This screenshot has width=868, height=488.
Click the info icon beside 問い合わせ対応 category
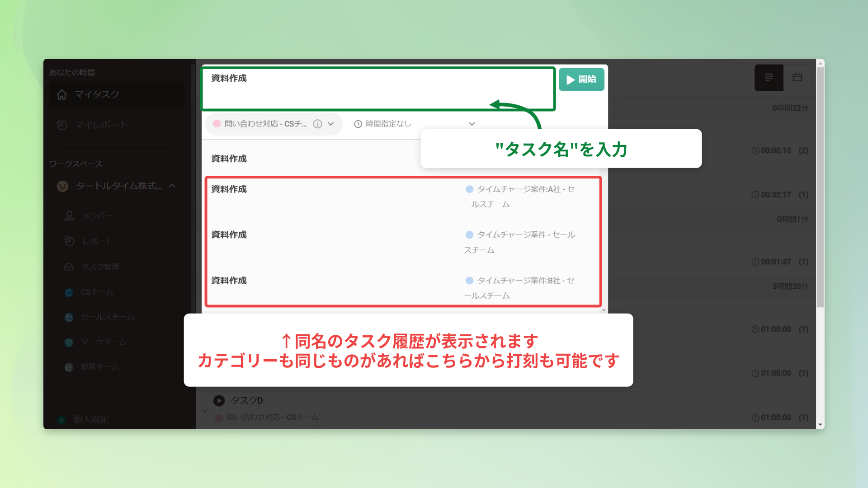pyautogui.click(x=318, y=124)
